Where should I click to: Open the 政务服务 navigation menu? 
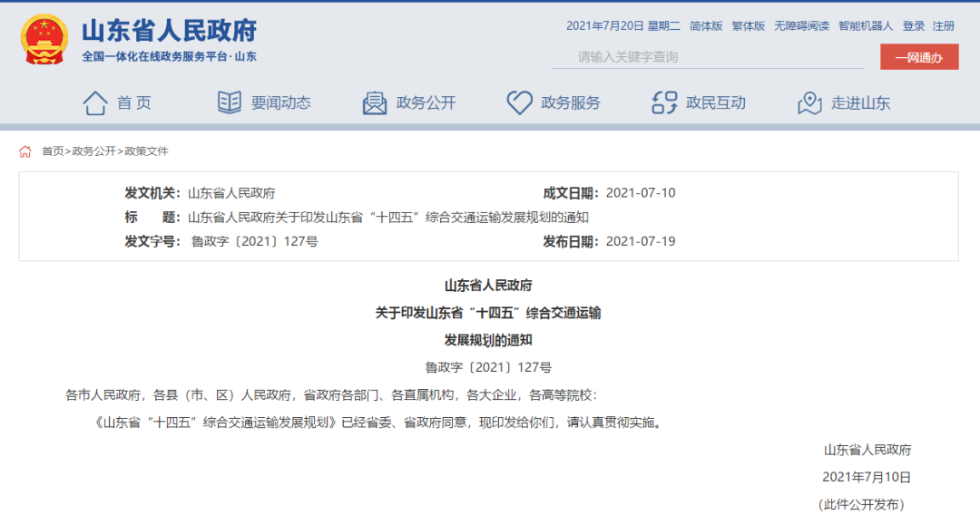(571, 103)
